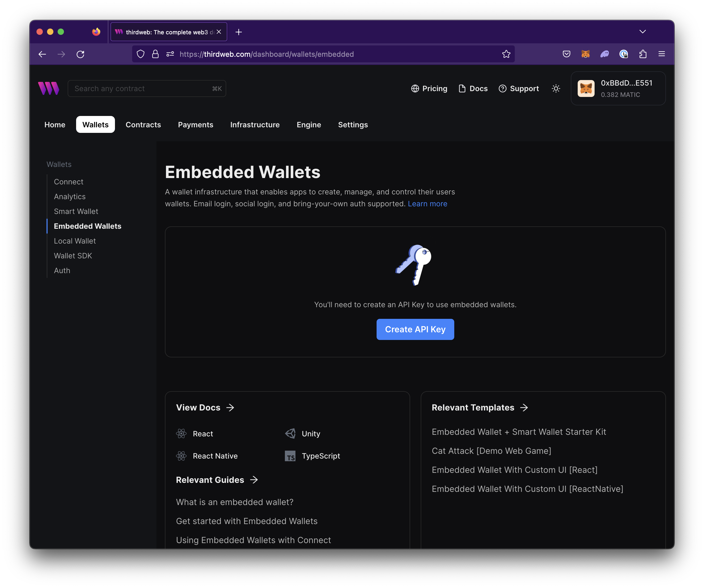Viewport: 704px width, 588px height.
Task: Click the thirdweb logo icon
Action: click(49, 89)
